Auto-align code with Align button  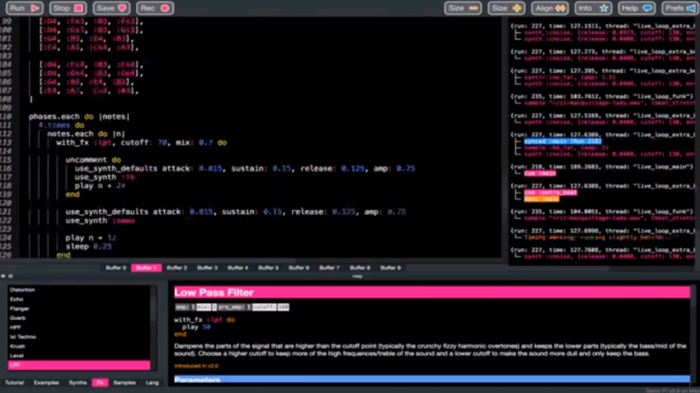click(x=550, y=8)
